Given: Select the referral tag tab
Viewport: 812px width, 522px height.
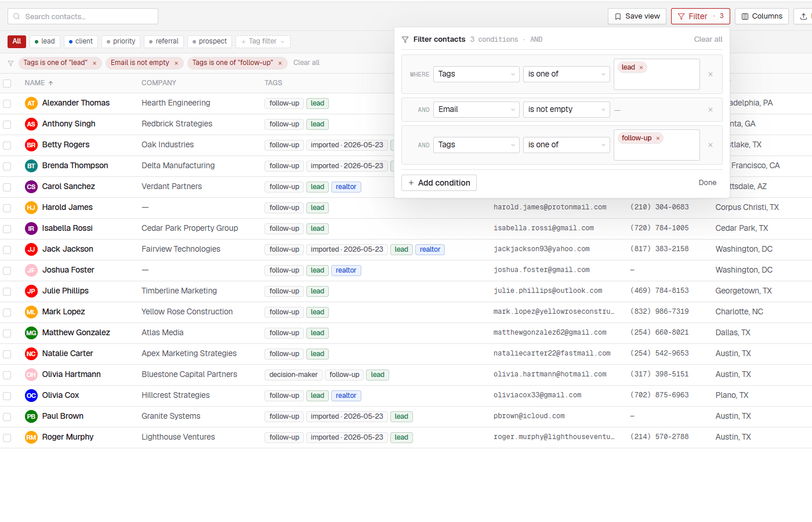Looking at the screenshot, I should [164, 42].
